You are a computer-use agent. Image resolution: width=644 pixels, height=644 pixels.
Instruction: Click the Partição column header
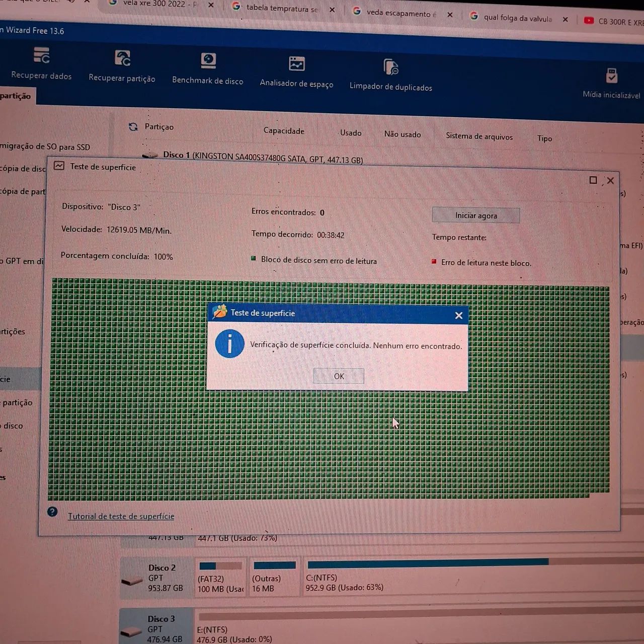pos(159,127)
